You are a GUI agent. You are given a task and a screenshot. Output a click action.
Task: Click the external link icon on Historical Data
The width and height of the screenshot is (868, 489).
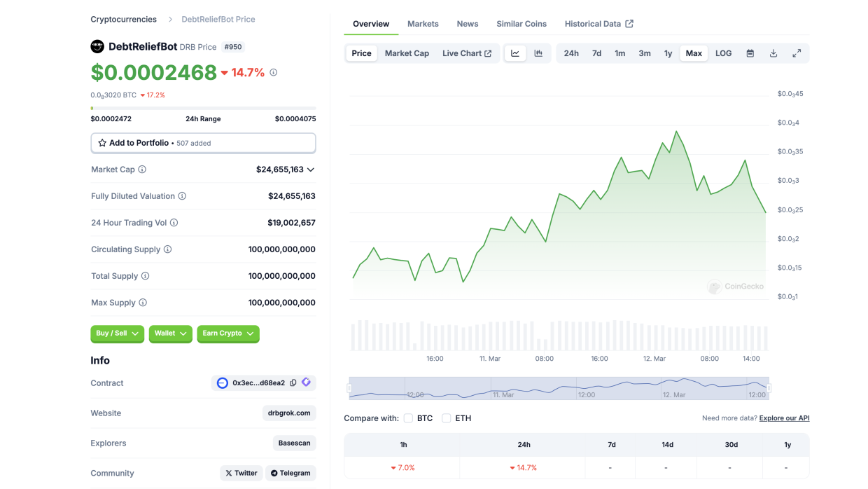click(629, 24)
